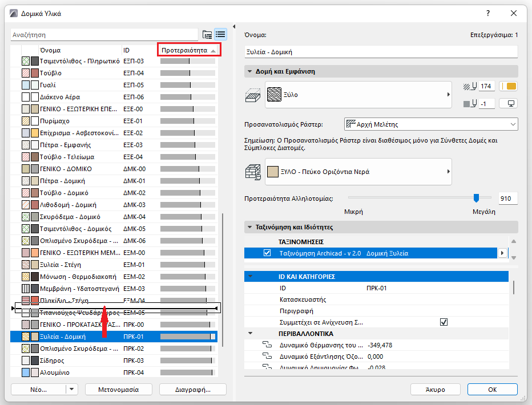Collapse the left list panel arrow
Screen dimensions: 532x405
pyautogui.click(x=234, y=26)
